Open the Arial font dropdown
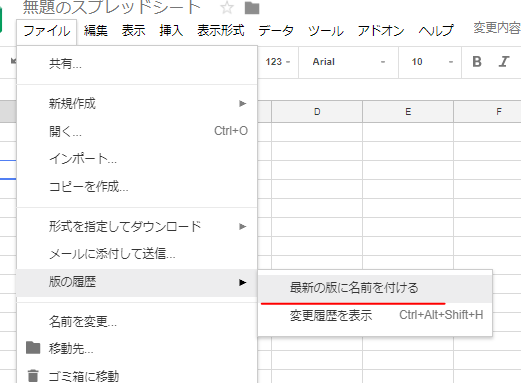The width and height of the screenshot is (521, 383). tap(348, 62)
